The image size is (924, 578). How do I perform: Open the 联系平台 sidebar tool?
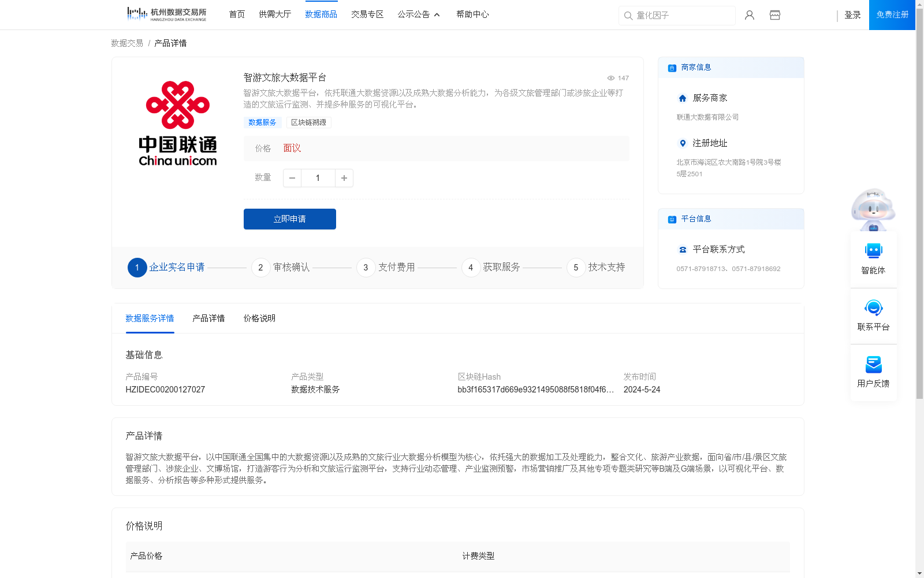(x=873, y=316)
